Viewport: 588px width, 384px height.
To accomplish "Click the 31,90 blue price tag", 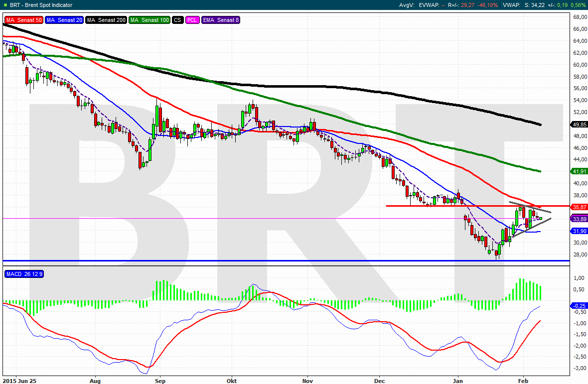I will click(x=580, y=231).
